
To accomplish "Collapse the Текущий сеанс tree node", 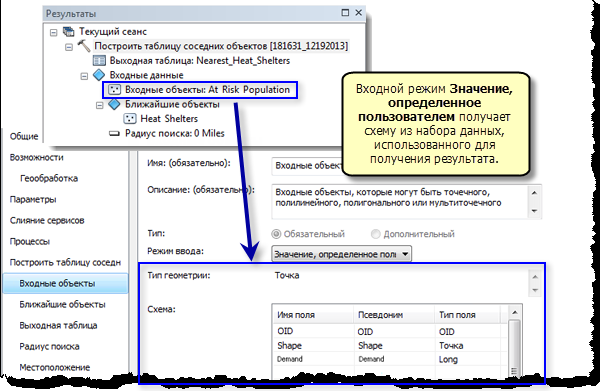I will click(x=54, y=33).
